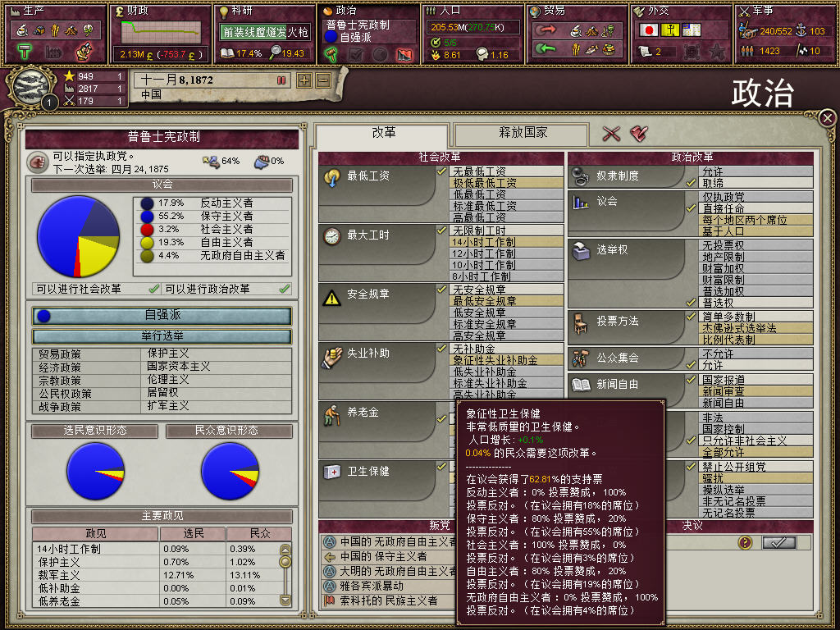This screenshot has height=630, width=840.
Task: Click the 自强派 ruling party button
Action: point(162,315)
